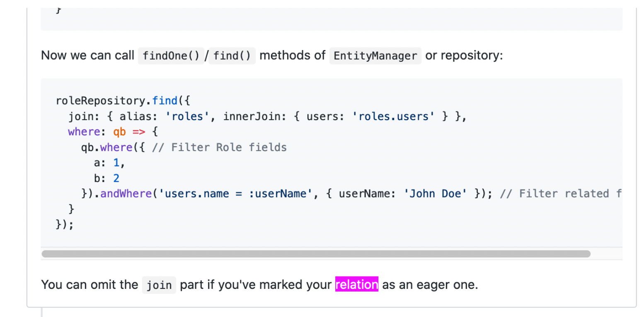
Task: Click the 'roles.users' string in the join line
Action: (393, 117)
